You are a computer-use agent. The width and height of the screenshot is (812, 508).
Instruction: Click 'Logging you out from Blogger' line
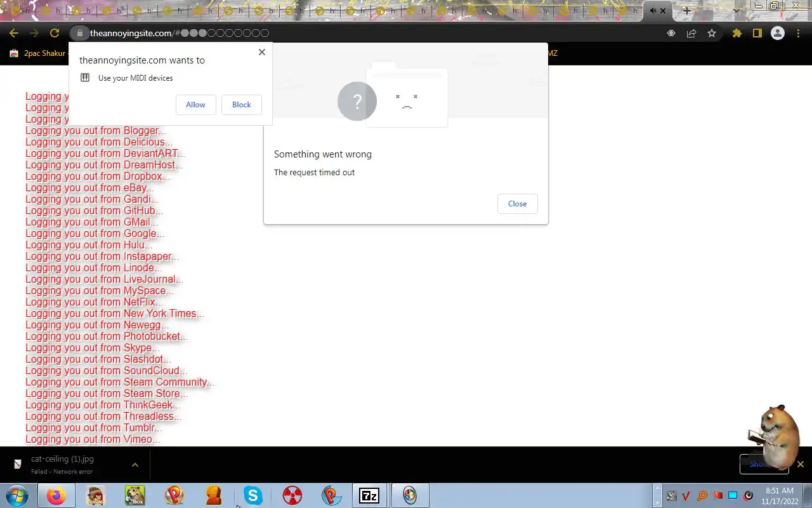point(95,131)
